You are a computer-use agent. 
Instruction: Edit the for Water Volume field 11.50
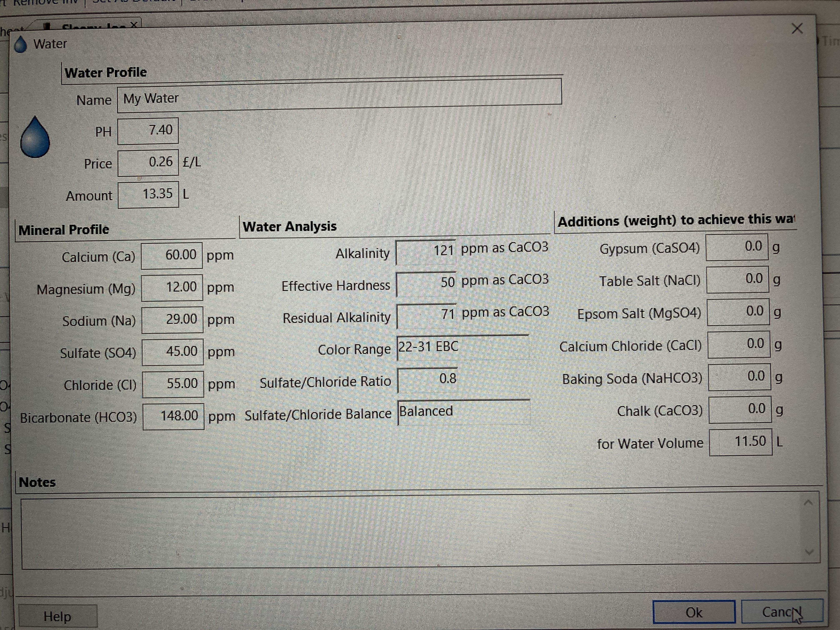coord(741,442)
